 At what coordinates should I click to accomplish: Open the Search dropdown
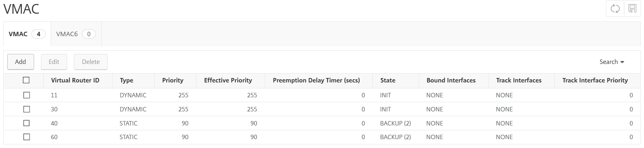click(612, 62)
